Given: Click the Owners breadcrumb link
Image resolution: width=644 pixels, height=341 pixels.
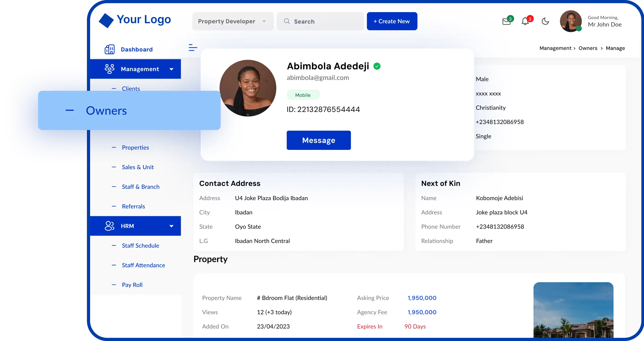Looking at the screenshot, I should click(588, 48).
